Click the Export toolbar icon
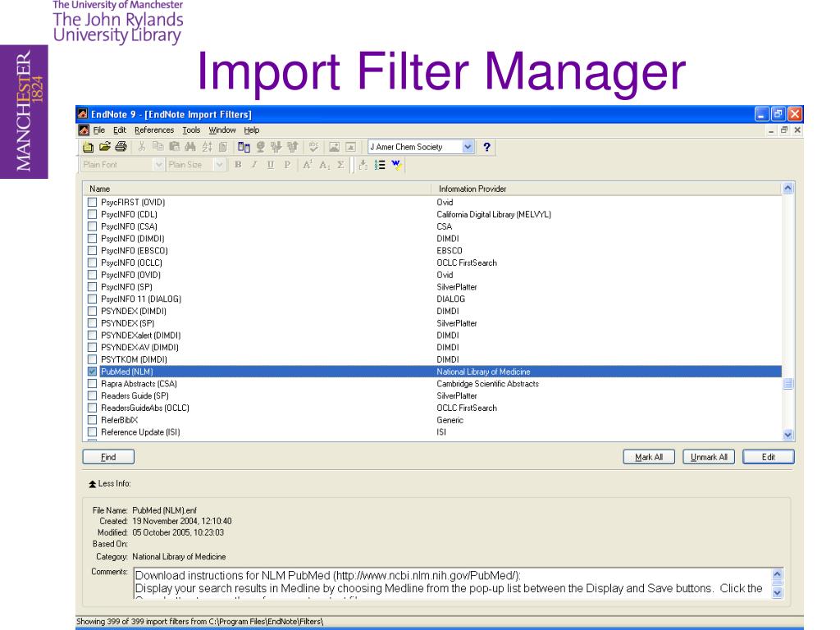This screenshot has height=630, width=840. (x=293, y=147)
